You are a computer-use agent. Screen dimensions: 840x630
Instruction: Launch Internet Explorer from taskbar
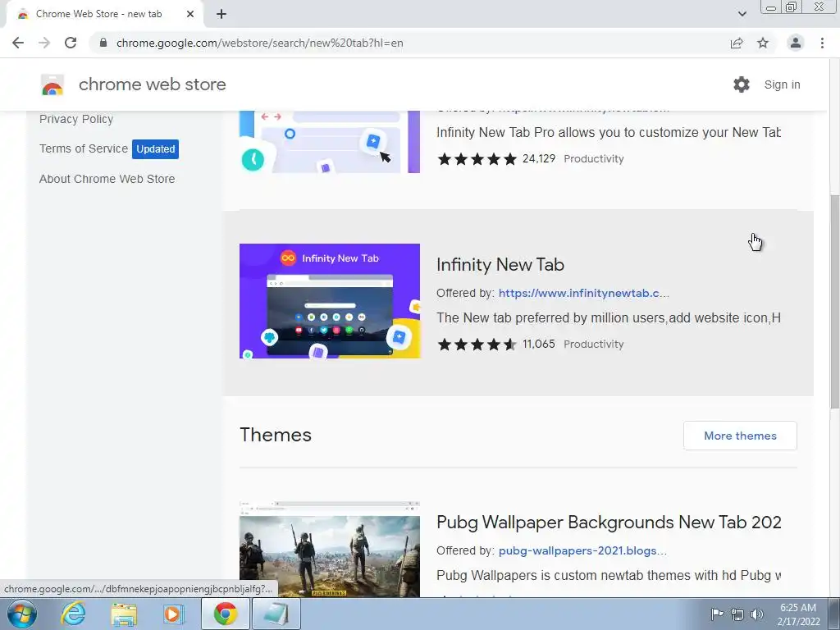click(x=73, y=614)
